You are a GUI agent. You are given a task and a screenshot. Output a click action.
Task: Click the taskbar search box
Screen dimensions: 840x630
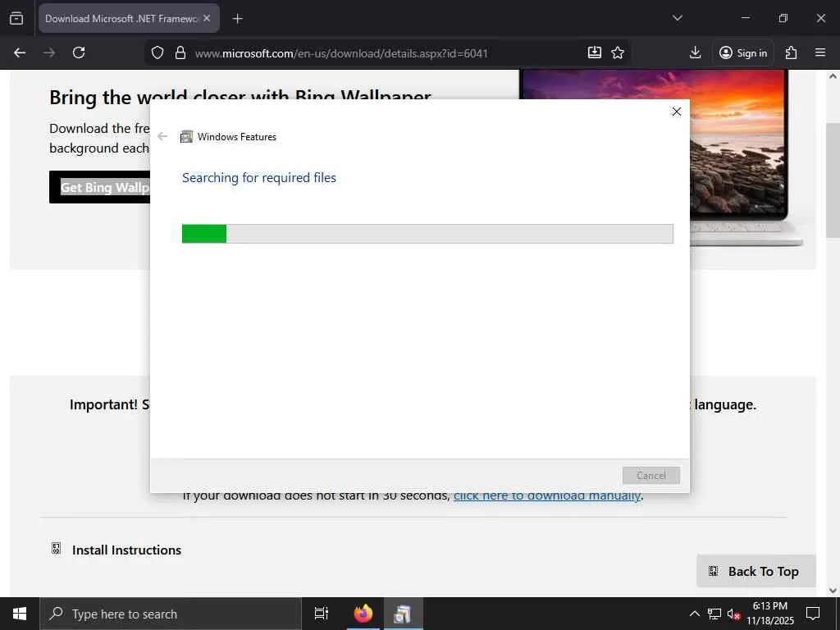pyautogui.click(x=171, y=614)
